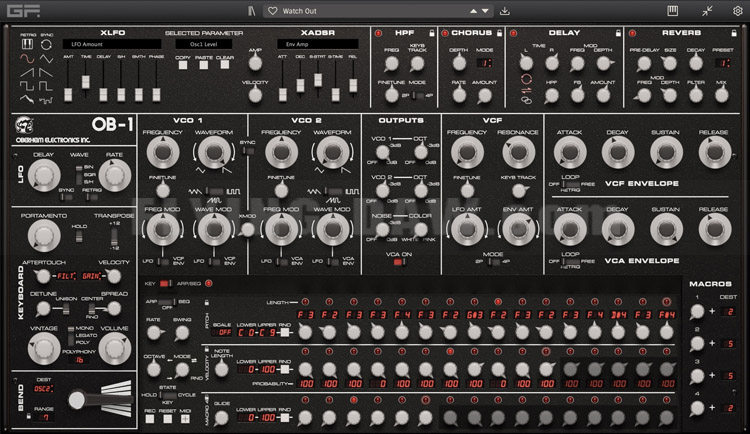Toggle the VCO 2 SYNC switch
This screenshot has height=434, width=750.
tap(247, 150)
